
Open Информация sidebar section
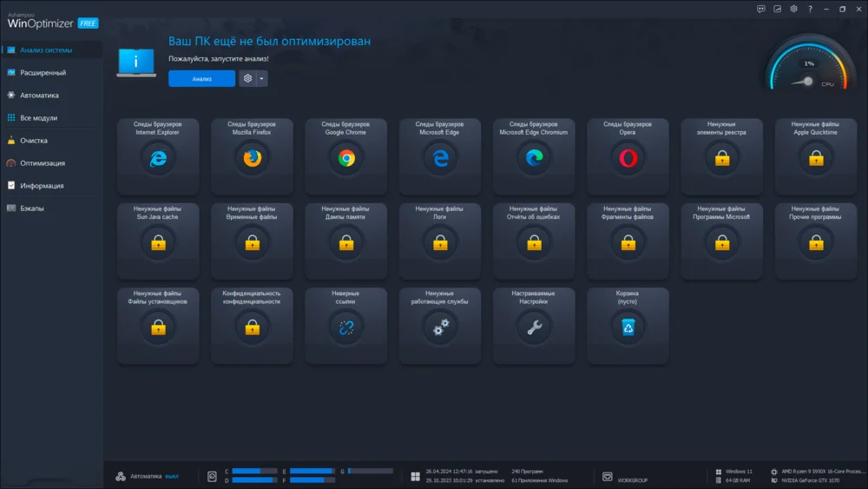pyautogui.click(x=51, y=186)
